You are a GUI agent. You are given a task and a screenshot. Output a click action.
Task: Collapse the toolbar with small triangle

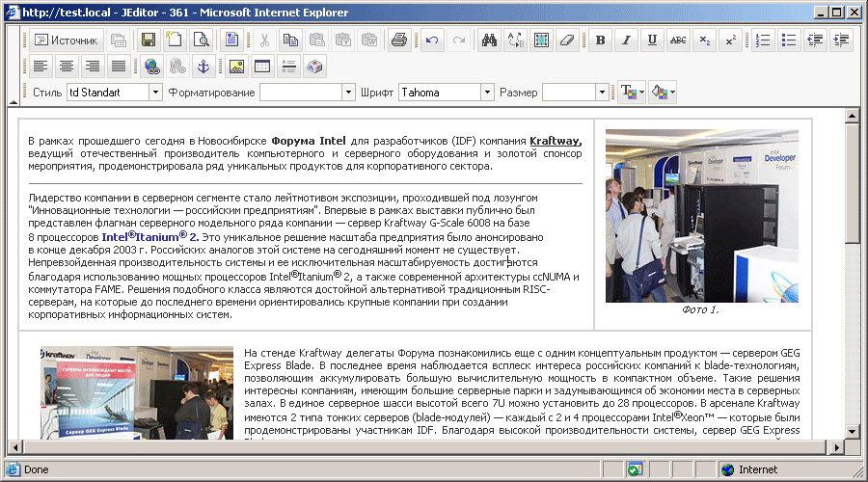pyautogui.click(x=14, y=102)
